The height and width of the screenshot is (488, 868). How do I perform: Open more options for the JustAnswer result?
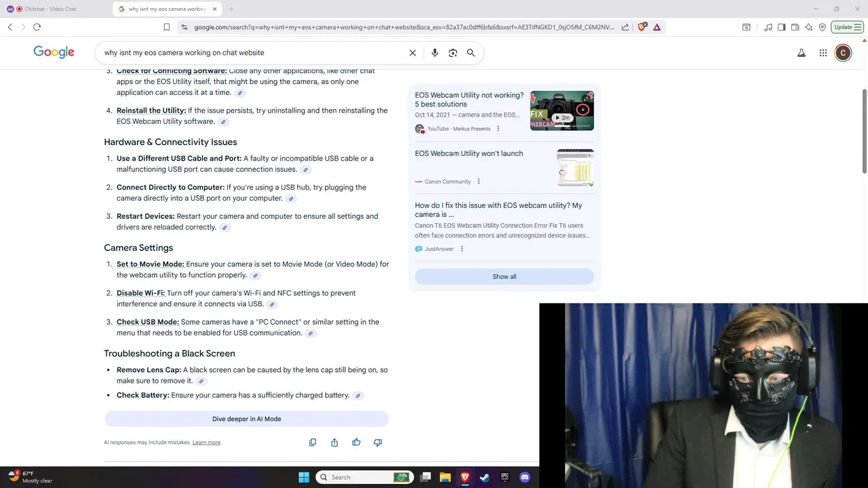(x=462, y=249)
